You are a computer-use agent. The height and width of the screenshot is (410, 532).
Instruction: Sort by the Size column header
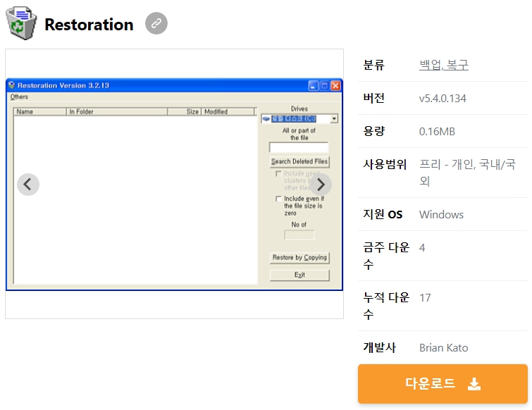pos(185,111)
